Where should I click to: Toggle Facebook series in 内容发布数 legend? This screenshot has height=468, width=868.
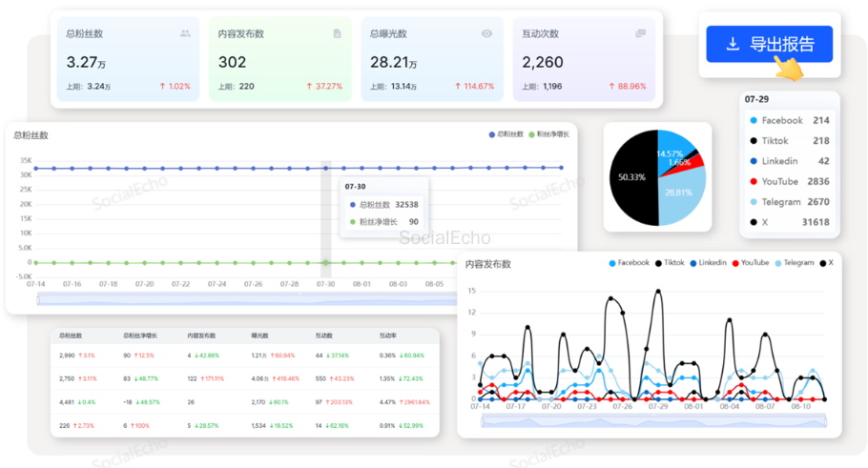(x=629, y=263)
